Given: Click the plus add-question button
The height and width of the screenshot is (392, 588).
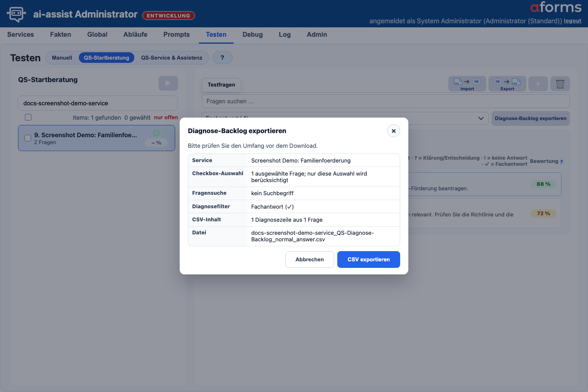Looking at the screenshot, I should (x=538, y=84).
